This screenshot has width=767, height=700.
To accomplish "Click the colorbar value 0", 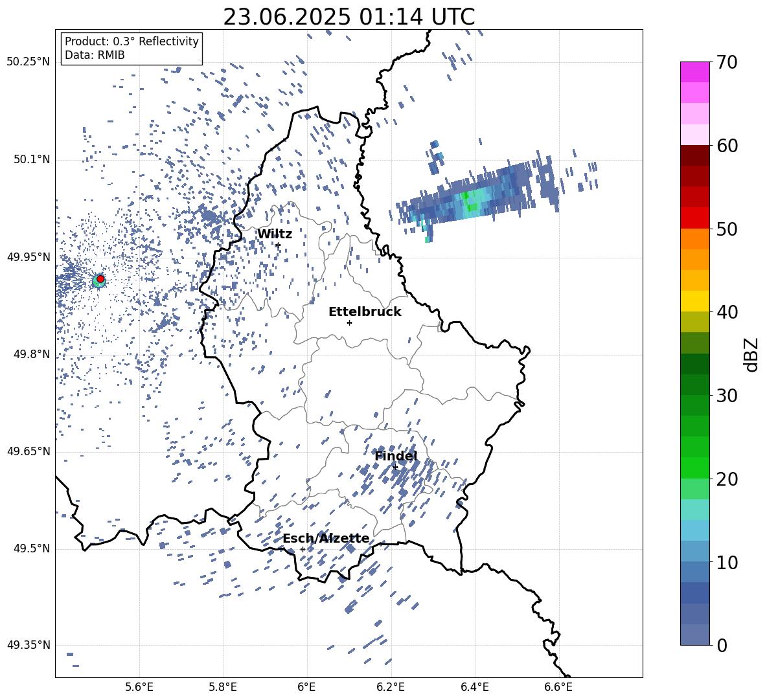I will click(722, 645).
